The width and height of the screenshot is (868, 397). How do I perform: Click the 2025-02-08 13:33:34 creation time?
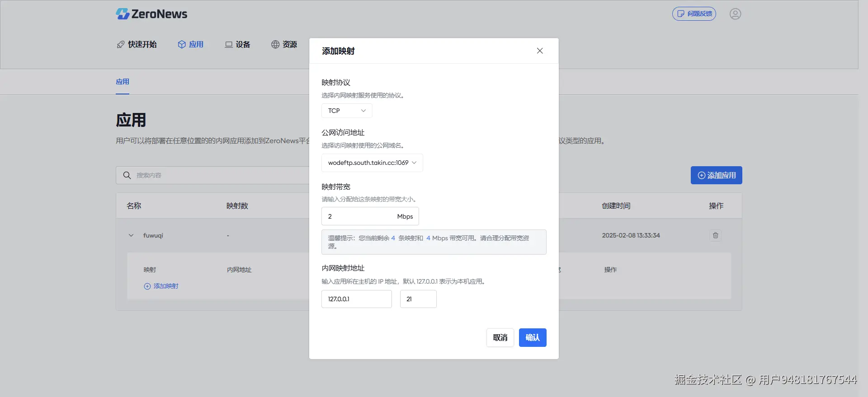[631, 235]
